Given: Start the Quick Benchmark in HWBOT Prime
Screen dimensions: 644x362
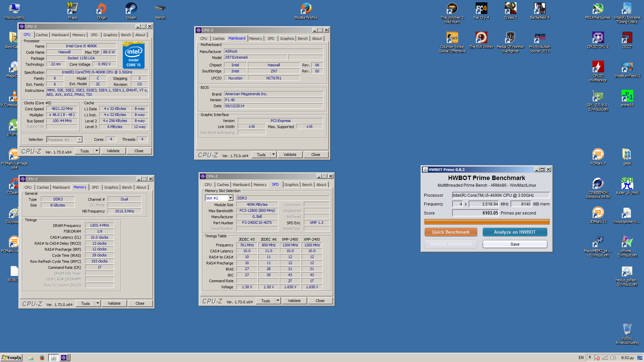Looking at the screenshot, I should pyautogui.click(x=450, y=232).
